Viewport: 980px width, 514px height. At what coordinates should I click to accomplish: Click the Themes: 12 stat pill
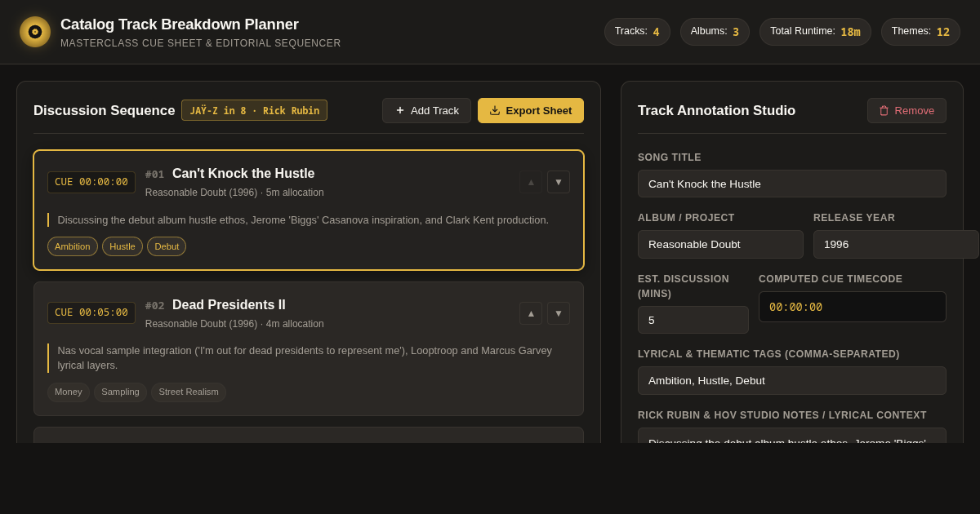(x=920, y=32)
